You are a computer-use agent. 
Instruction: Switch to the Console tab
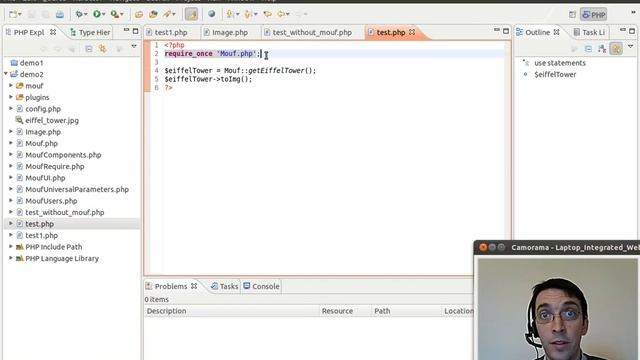261,287
